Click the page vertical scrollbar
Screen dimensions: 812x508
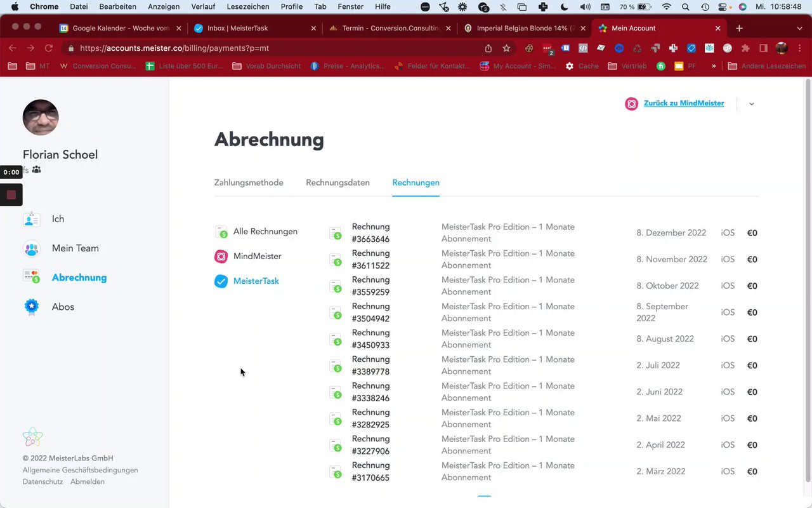tap(808, 279)
